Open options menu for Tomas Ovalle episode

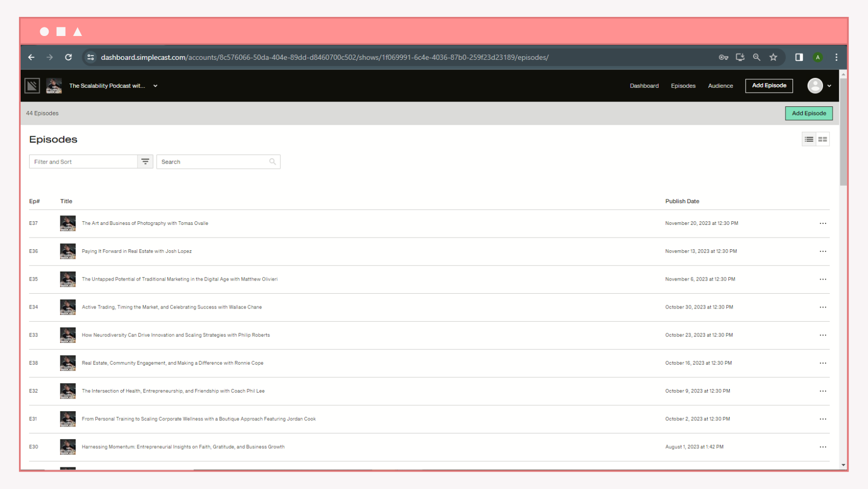[x=823, y=223]
